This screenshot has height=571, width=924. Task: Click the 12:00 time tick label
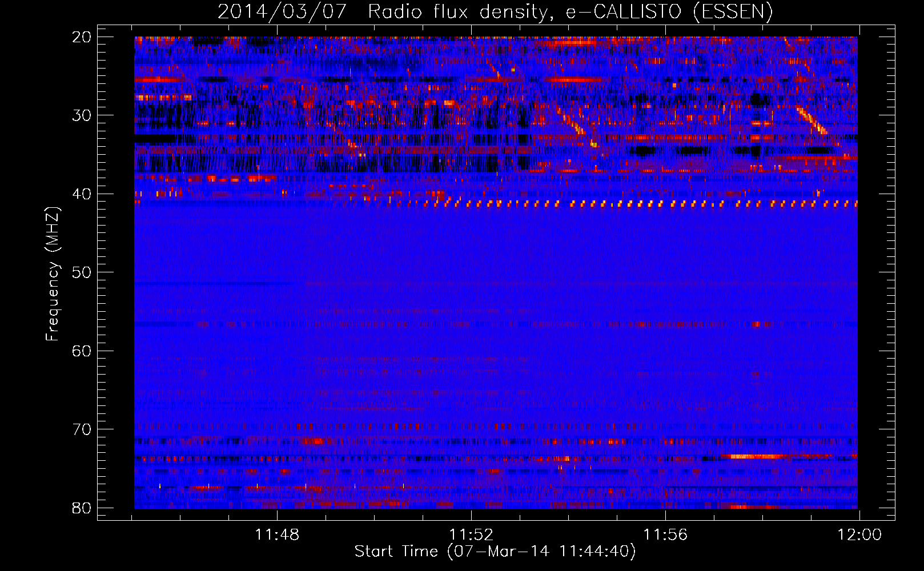tap(859, 535)
